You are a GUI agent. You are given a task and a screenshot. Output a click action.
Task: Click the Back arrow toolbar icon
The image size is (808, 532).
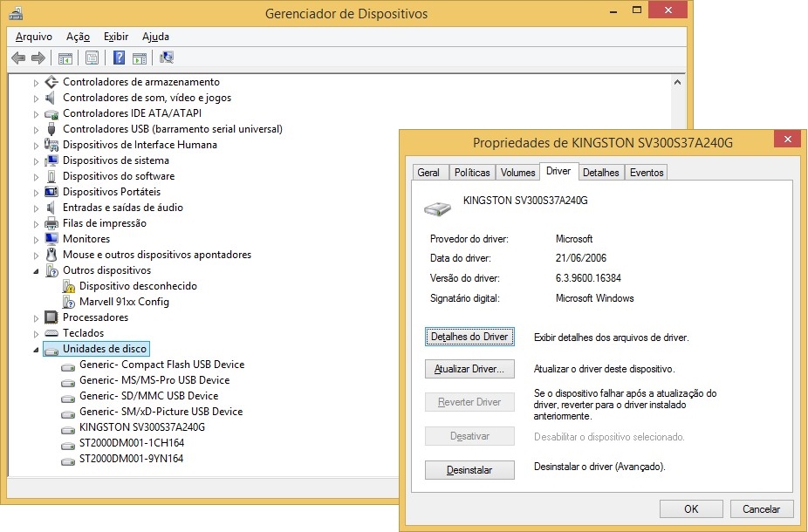(18, 58)
